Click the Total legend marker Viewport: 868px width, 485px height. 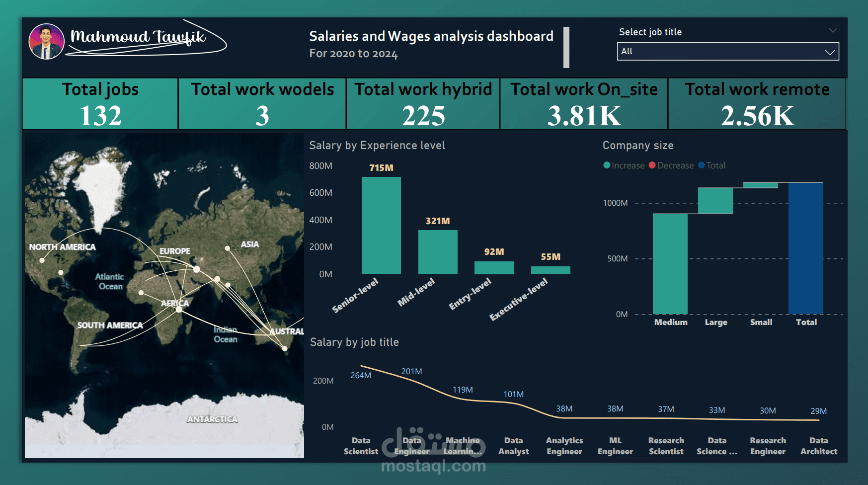(x=701, y=165)
